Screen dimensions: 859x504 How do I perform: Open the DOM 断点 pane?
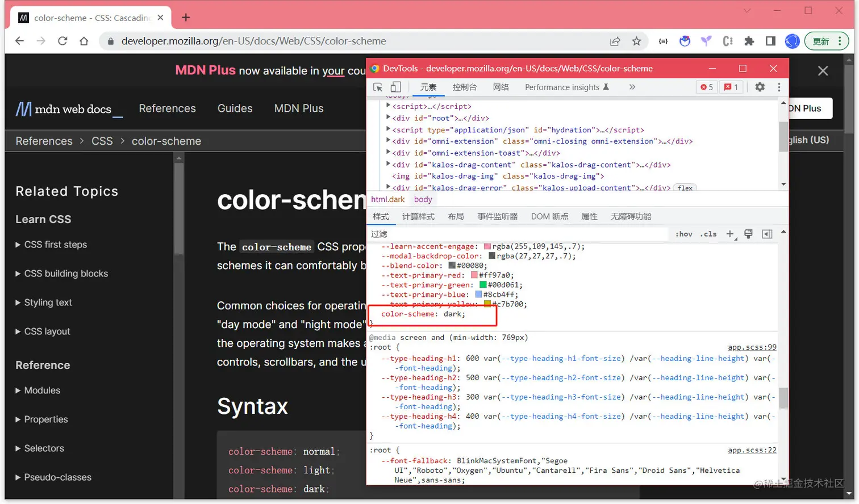point(549,216)
